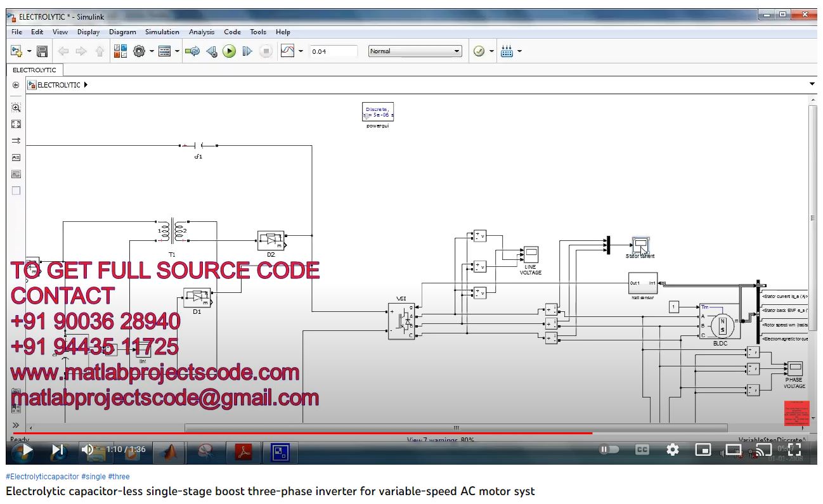Open the Tools menu
This screenshot has height=504, width=823.
coord(258,32)
